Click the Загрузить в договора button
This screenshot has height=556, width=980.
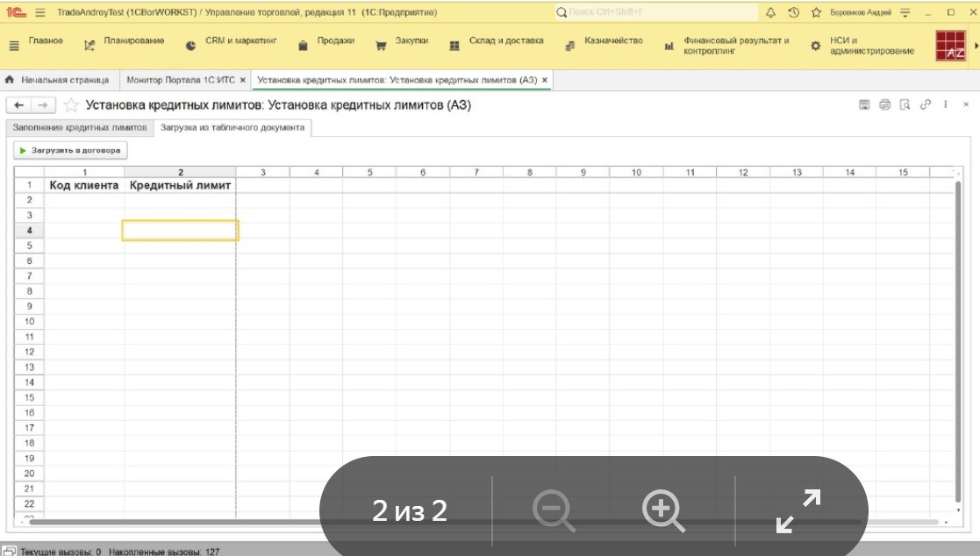(x=70, y=150)
